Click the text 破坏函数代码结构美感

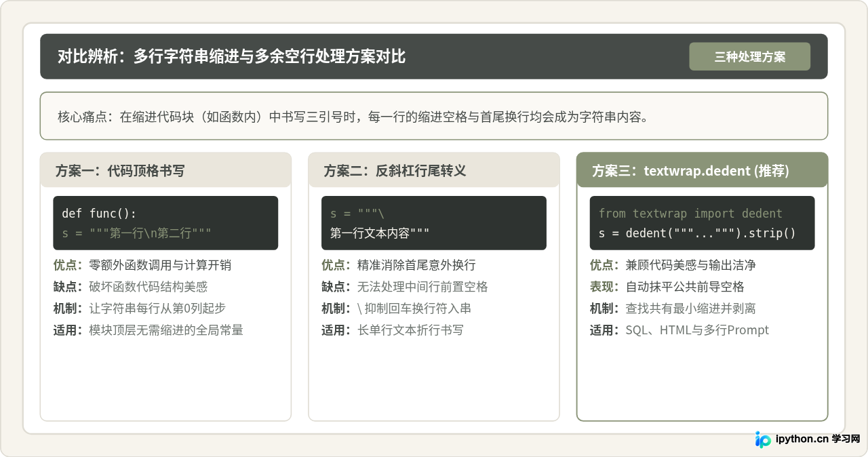(x=148, y=287)
